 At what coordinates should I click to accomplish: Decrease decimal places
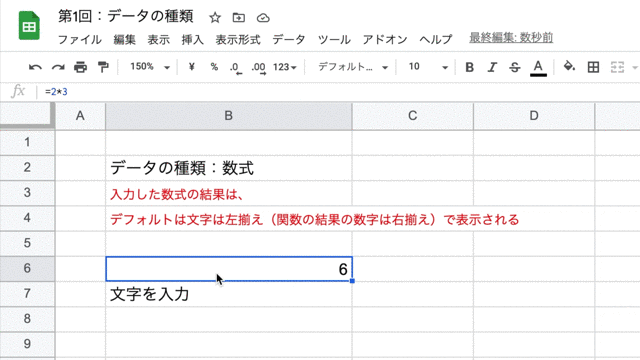pos(236,67)
